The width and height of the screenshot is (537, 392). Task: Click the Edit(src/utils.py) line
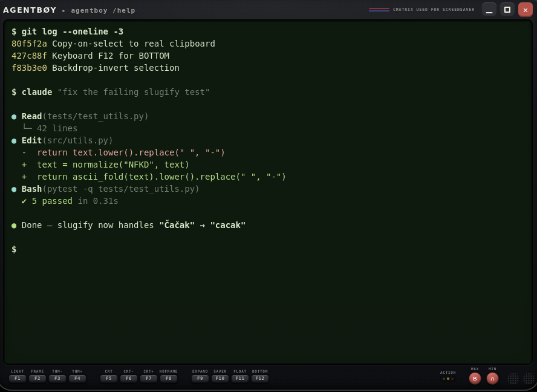[x=67, y=140]
